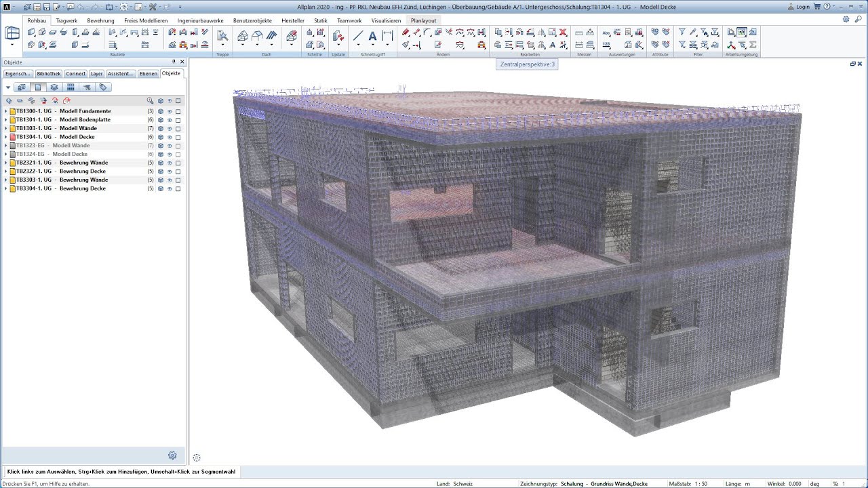
Task: Open the dropdown under the Update icon
Action: coord(338,45)
